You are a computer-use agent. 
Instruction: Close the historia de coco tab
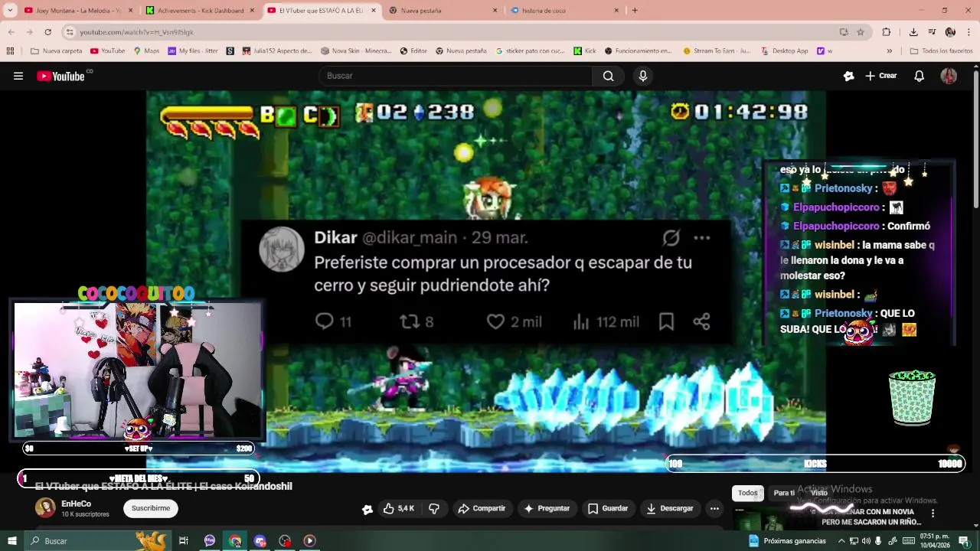[616, 11]
